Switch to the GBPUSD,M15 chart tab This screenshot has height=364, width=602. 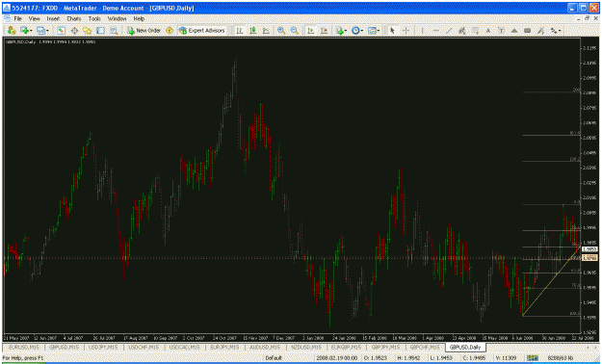point(64,347)
